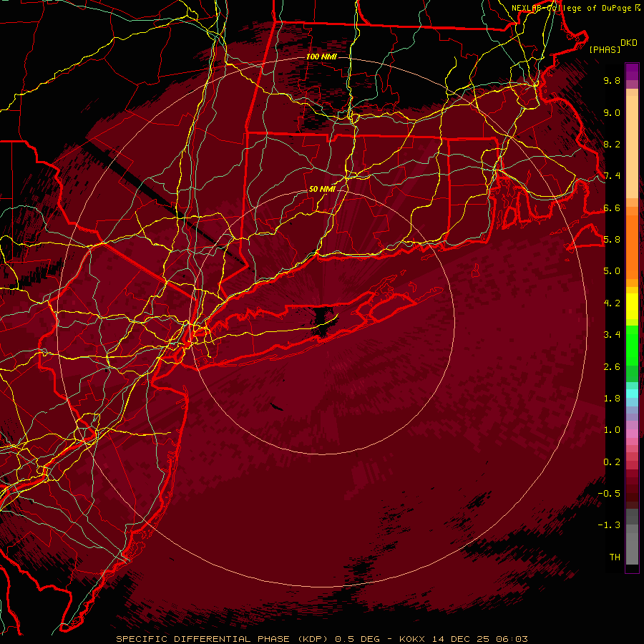
Task: Click the "50 NMI" range ring label
Action: click(x=322, y=189)
